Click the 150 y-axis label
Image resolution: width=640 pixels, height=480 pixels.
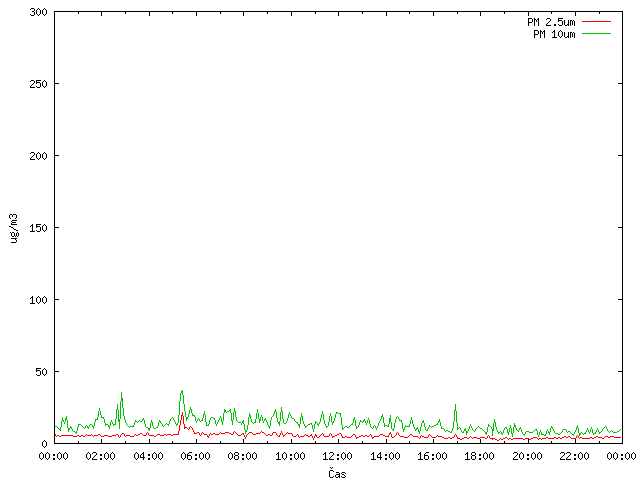coord(38,228)
